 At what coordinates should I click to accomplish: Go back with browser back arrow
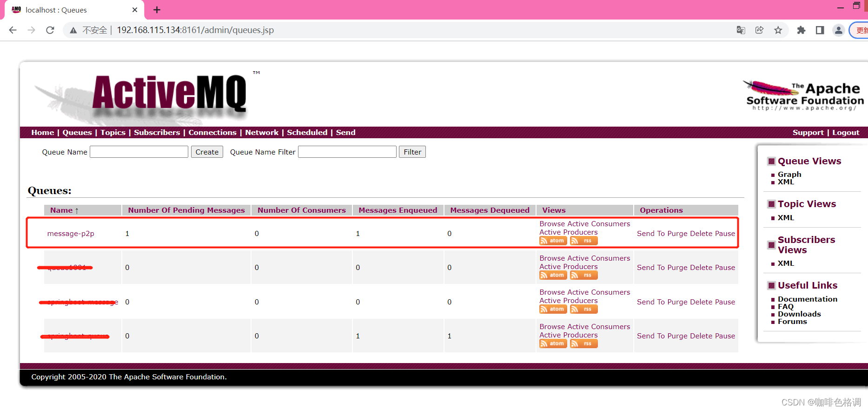[x=13, y=30]
